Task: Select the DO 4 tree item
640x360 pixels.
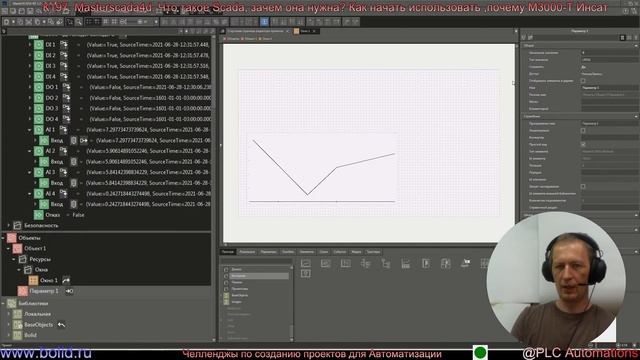Action: pyautogui.click(x=52, y=119)
